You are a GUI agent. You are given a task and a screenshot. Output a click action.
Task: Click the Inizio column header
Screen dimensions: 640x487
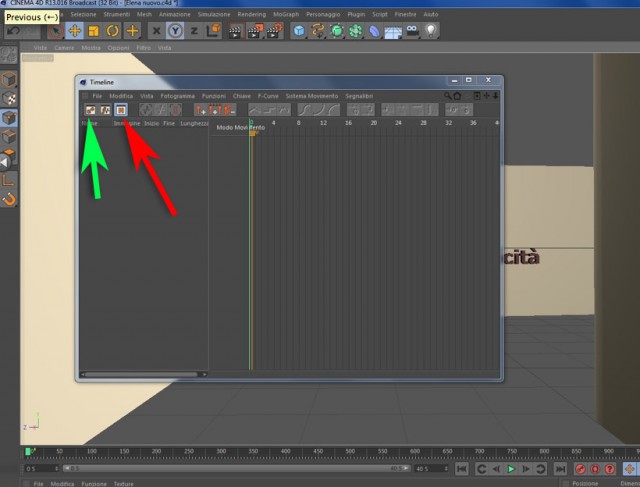coord(151,123)
